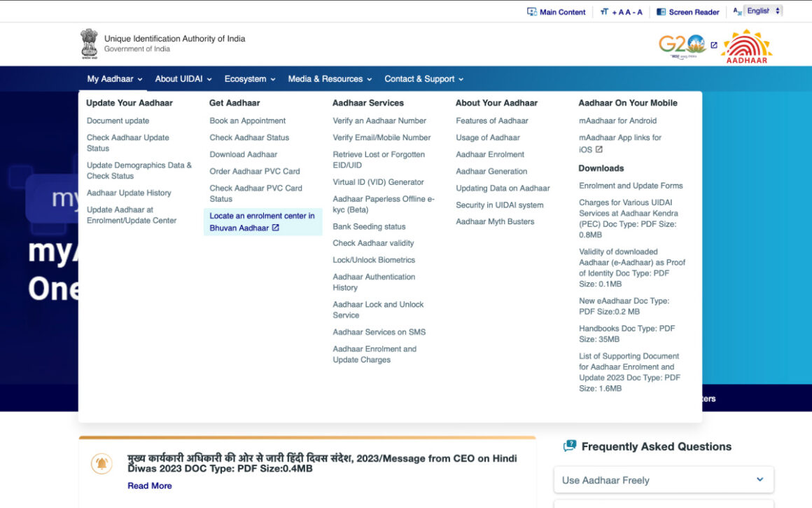Screen dimensions: 812x508
Task: Click the Frequently Asked Questions chat icon
Action: click(570, 446)
